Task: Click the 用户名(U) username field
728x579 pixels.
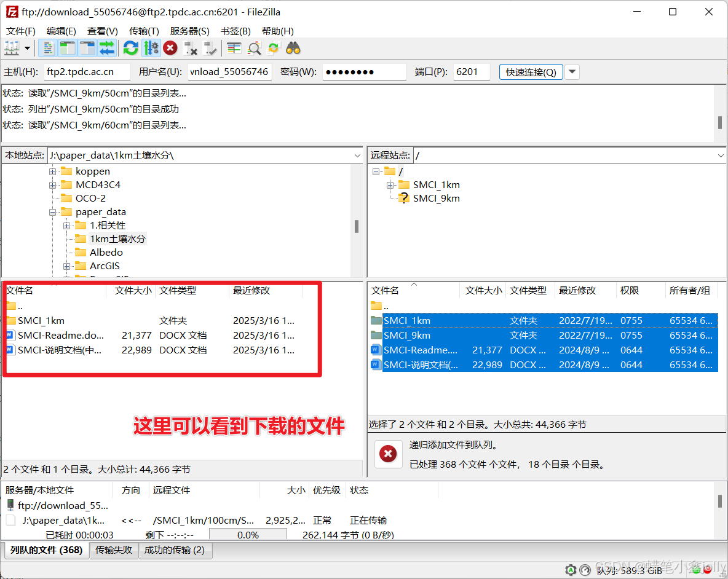Action: coord(229,72)
